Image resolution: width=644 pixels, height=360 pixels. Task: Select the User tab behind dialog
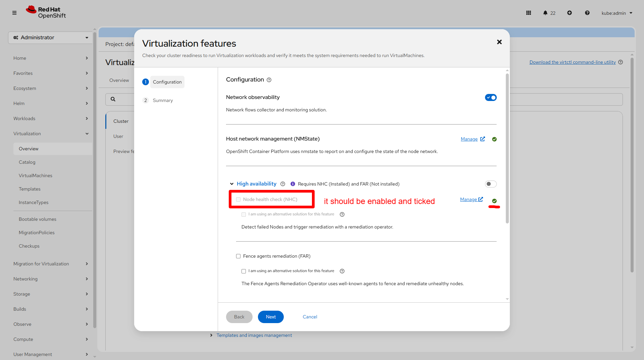(x=118, y=136)
